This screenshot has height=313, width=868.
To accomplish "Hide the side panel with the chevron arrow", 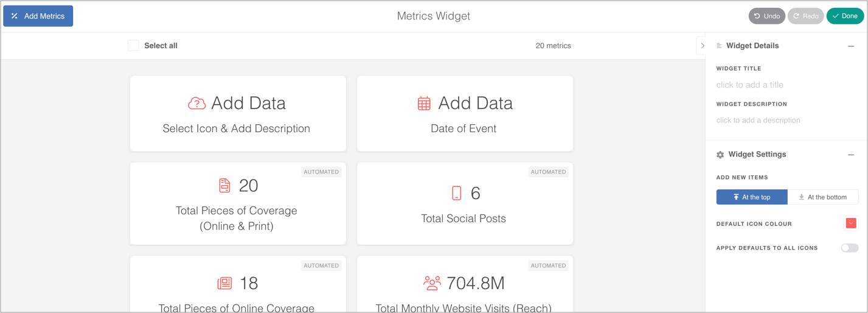I will pos(703,46).
